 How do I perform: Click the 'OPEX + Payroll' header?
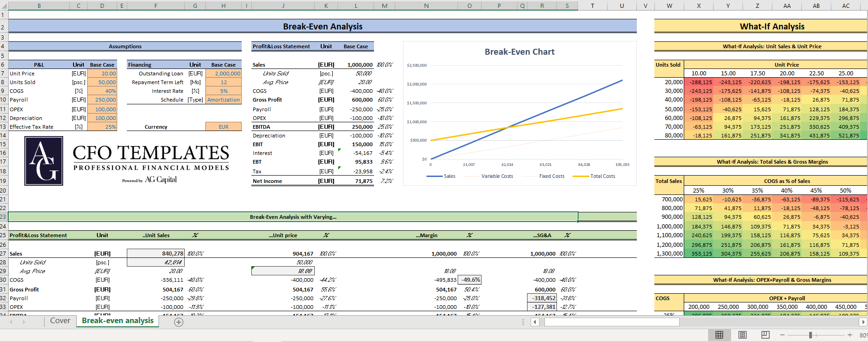(787, 298)
